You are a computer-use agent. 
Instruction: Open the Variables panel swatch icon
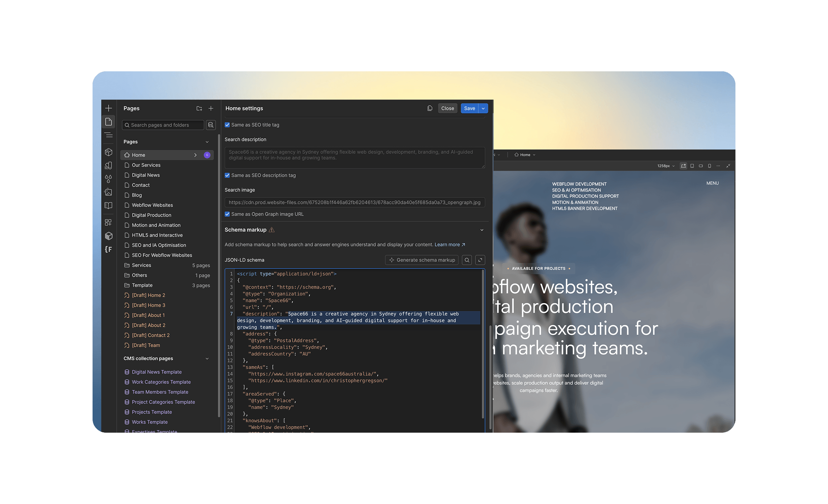[109, 165]
